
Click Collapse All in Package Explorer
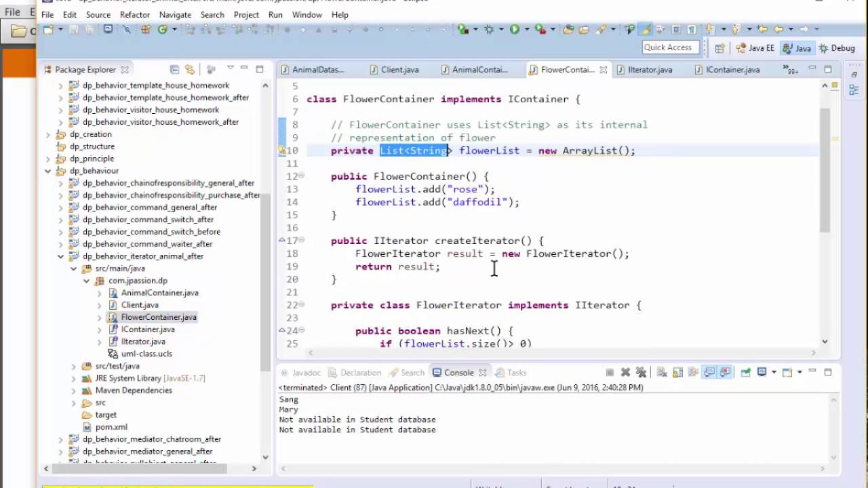click(x=174, y=69)
